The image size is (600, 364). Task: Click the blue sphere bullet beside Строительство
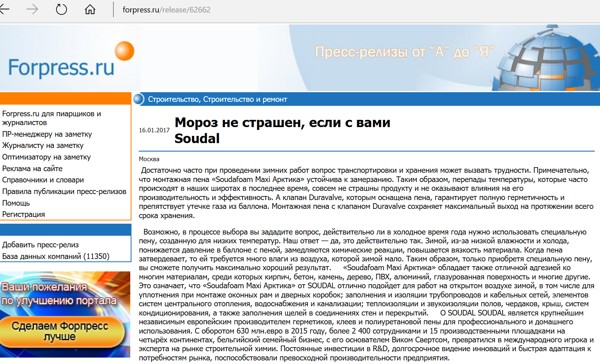(139, 99)
